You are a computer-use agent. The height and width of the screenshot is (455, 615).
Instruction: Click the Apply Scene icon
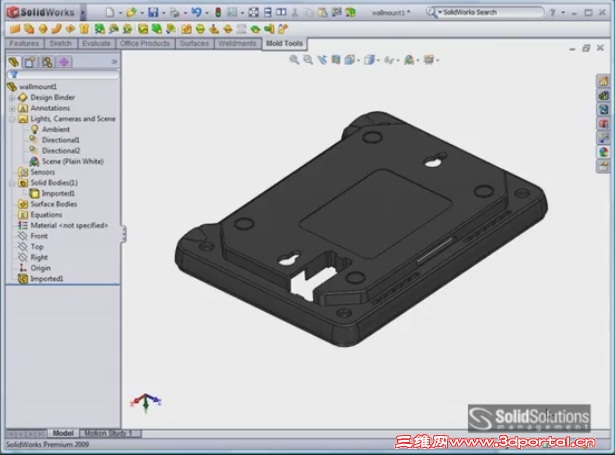pyautogui.click(x=409, y=60)
